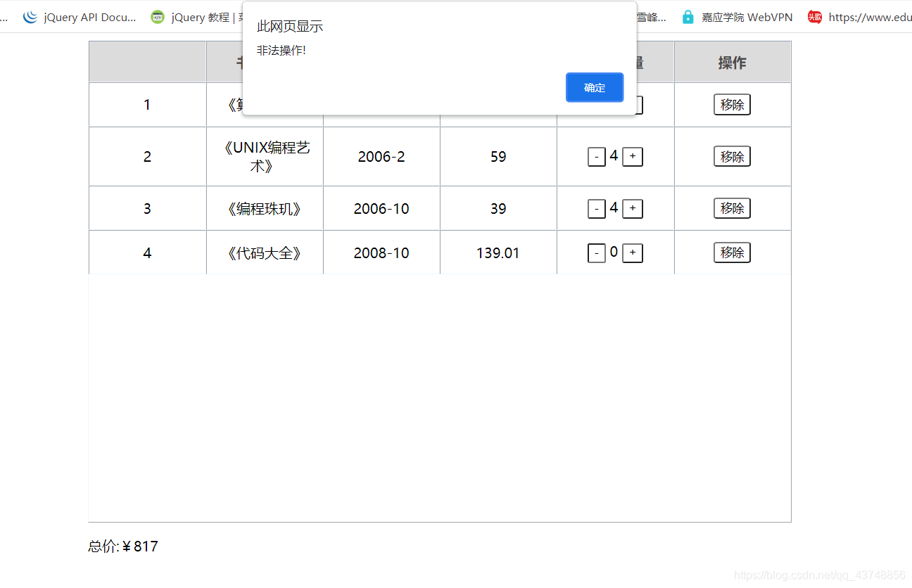Click date cell 2006-10
Screen dimensions: 912x588
pos(381,209)
